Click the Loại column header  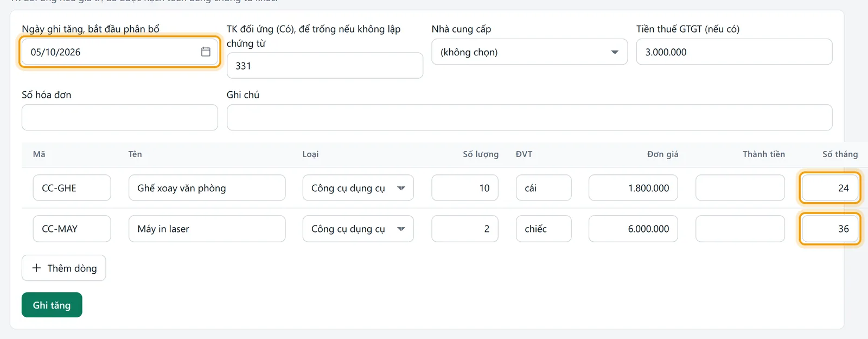pos(310,154)
